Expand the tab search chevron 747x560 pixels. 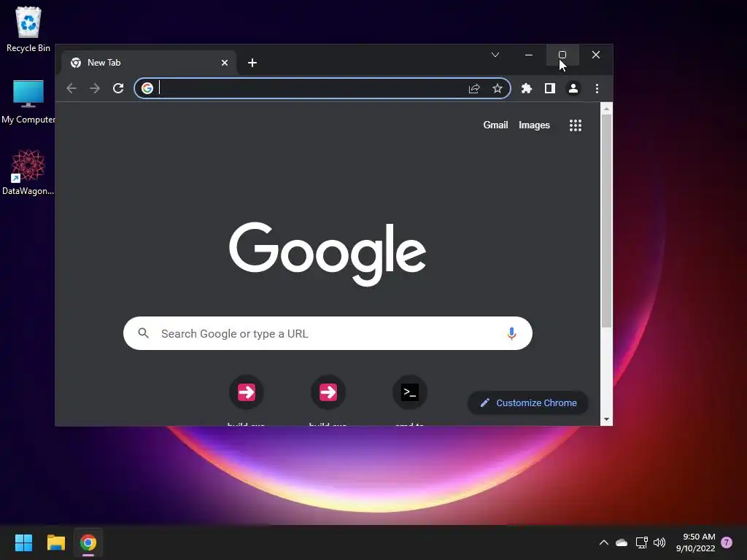pyautogui.click(x=495, y=55)
